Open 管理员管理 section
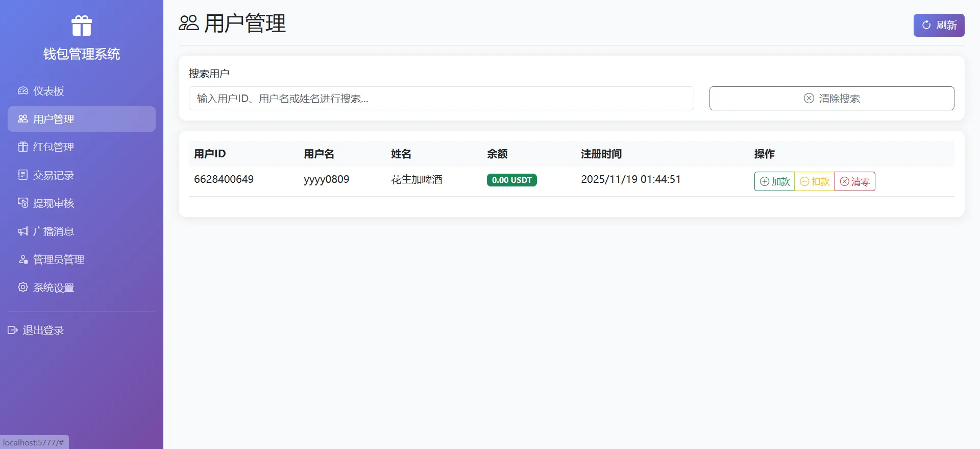Screen dimensions: 980x449 tap(82, 259)
